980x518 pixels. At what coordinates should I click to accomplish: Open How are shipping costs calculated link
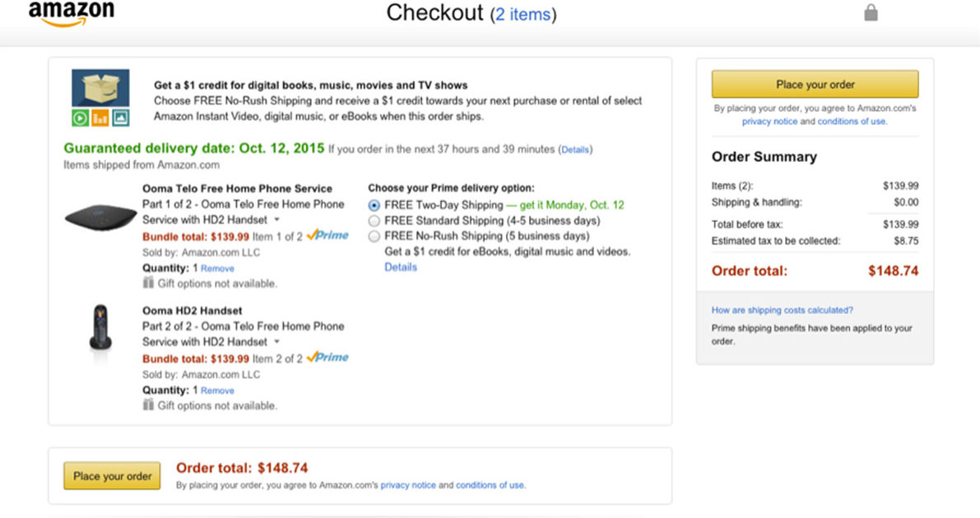click(x=782, y=310)
